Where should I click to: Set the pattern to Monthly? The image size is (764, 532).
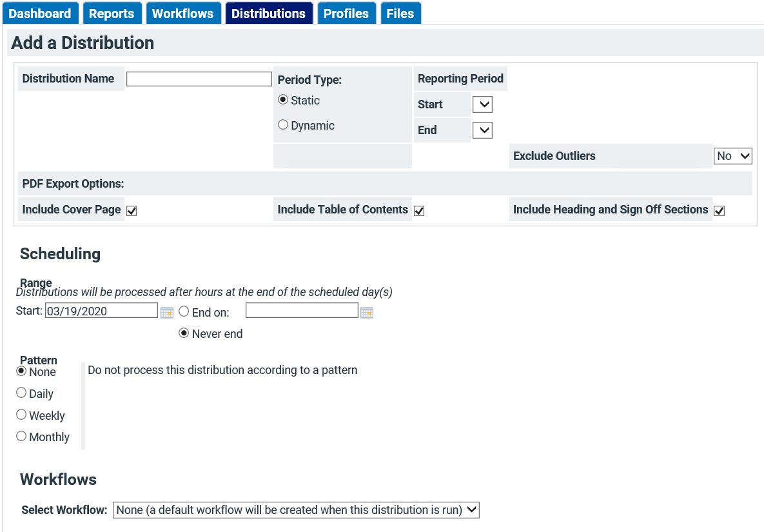click(x=21, y=436)
